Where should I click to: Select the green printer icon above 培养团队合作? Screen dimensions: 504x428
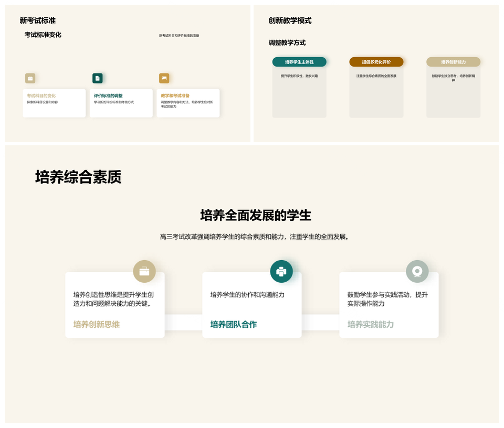(281, 271)
